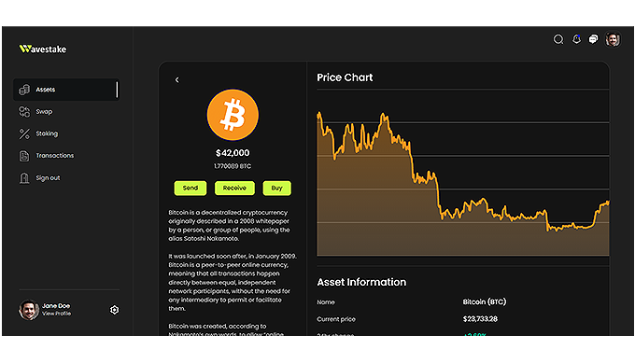Click the profile avatar in top bar
The height and width of the screenshot is (364, 635).
click(613, 39)
